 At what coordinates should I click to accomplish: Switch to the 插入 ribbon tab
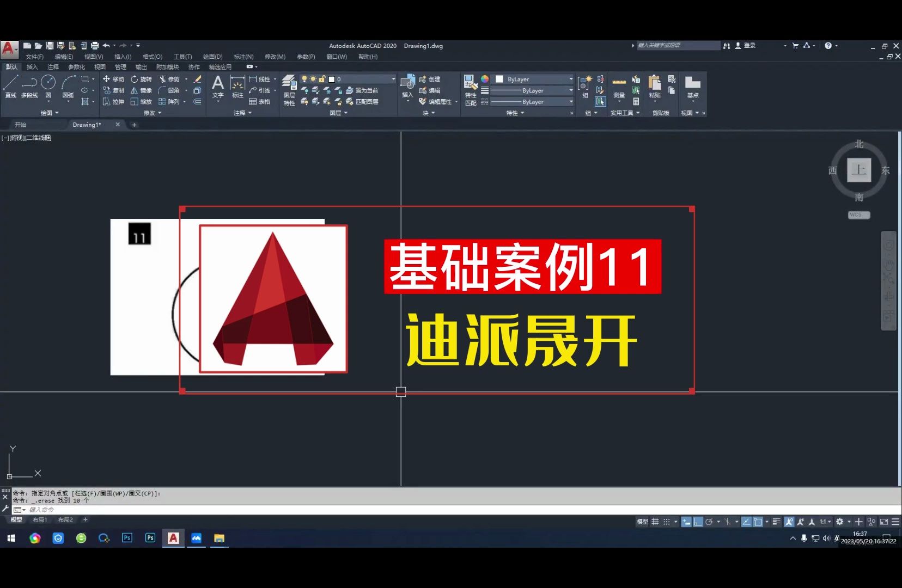(x=32, y=67)
